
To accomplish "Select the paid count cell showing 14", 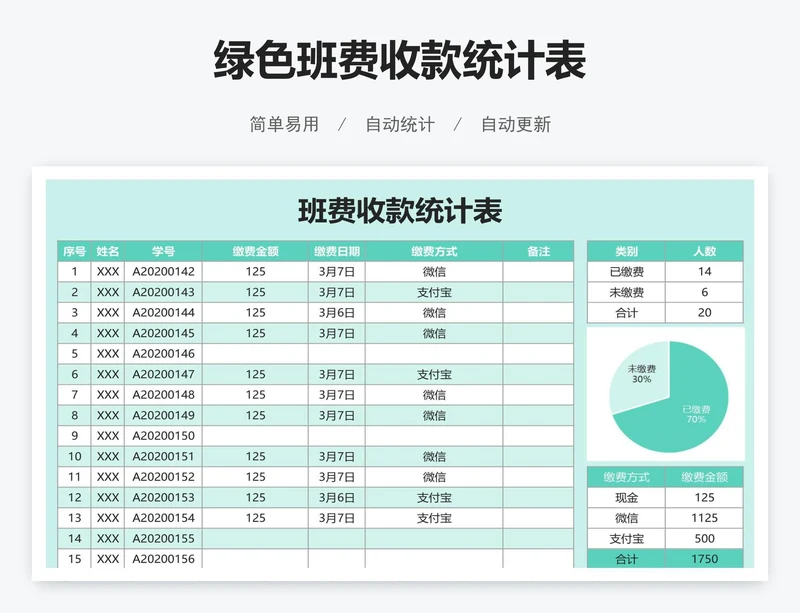I will point(705,272).
